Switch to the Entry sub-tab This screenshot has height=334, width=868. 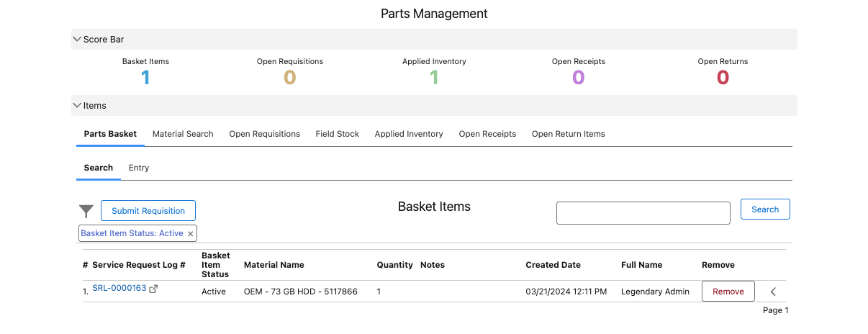(139, 168)
